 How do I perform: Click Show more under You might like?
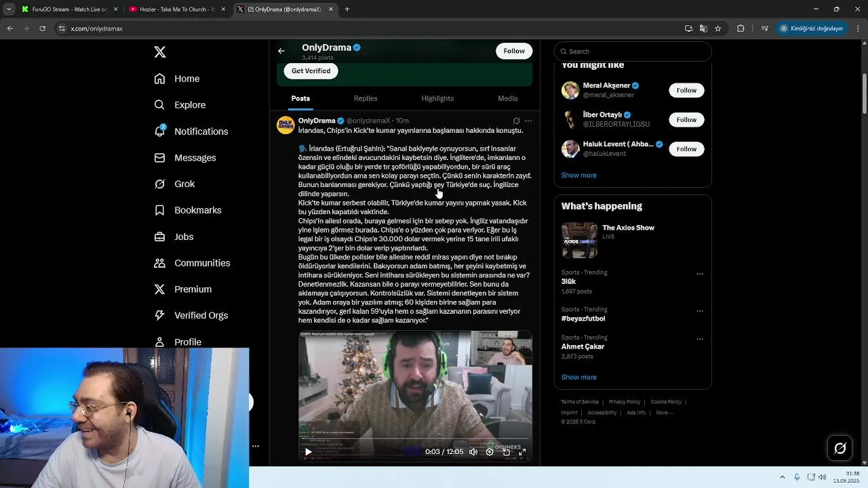click(579, 176)
